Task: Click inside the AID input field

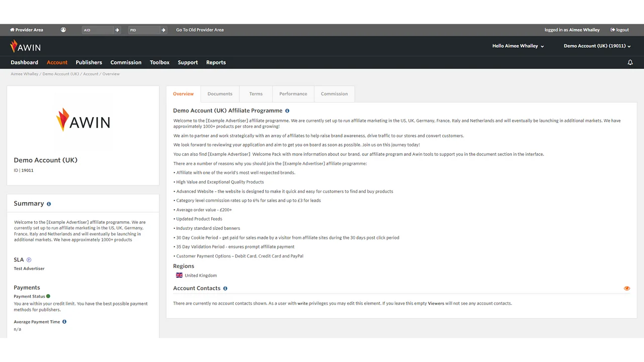Action: 98,30
